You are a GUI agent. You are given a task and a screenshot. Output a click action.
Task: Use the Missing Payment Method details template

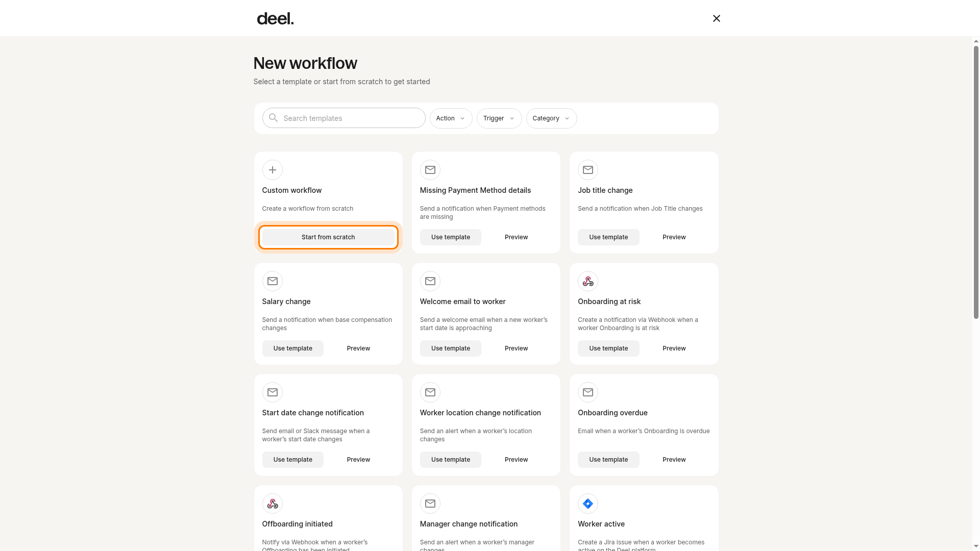click(x=451, y=237)
